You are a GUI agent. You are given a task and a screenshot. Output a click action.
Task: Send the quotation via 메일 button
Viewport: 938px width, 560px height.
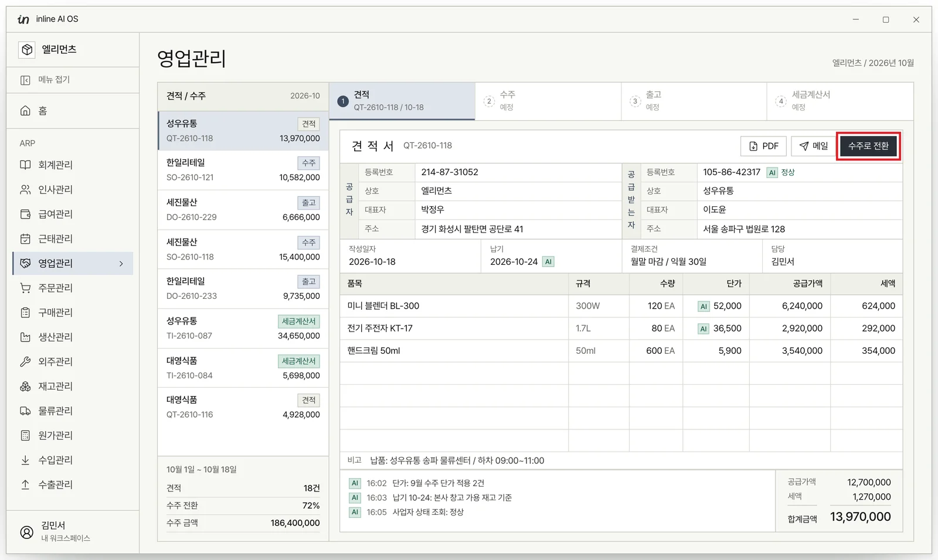pyautogui.click(x=814, y=146)
